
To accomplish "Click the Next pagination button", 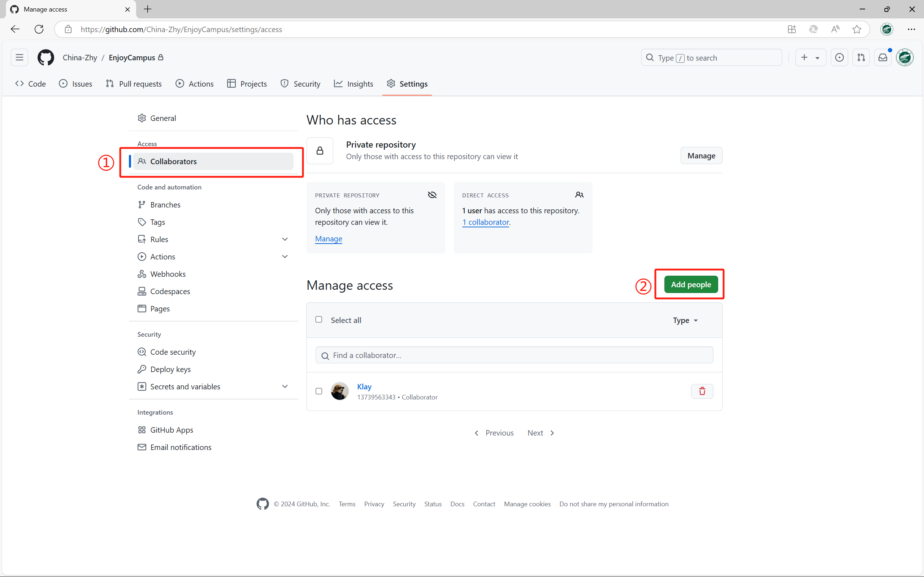I will pyautogui.click(x=541, y=433).
